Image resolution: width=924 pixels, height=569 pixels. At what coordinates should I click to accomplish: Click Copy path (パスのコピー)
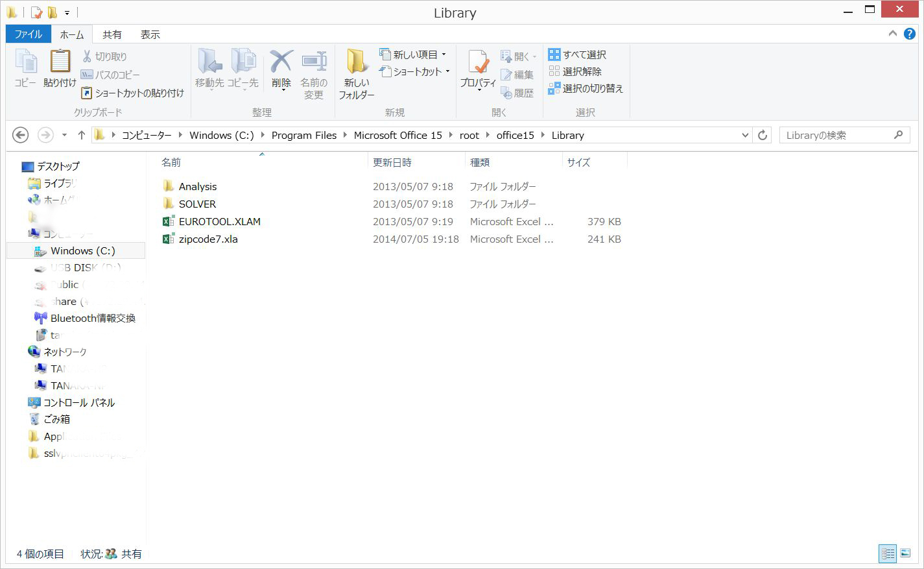click(110, 75)
